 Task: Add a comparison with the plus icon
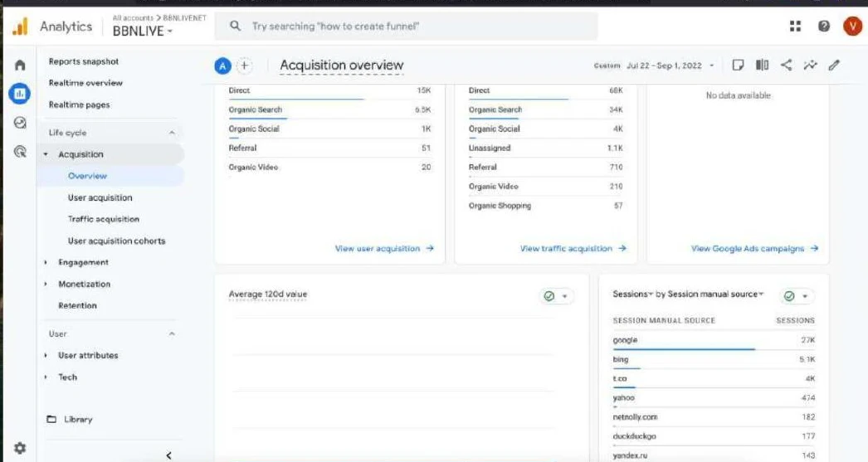pyautogui.click(x=244, y=66)
